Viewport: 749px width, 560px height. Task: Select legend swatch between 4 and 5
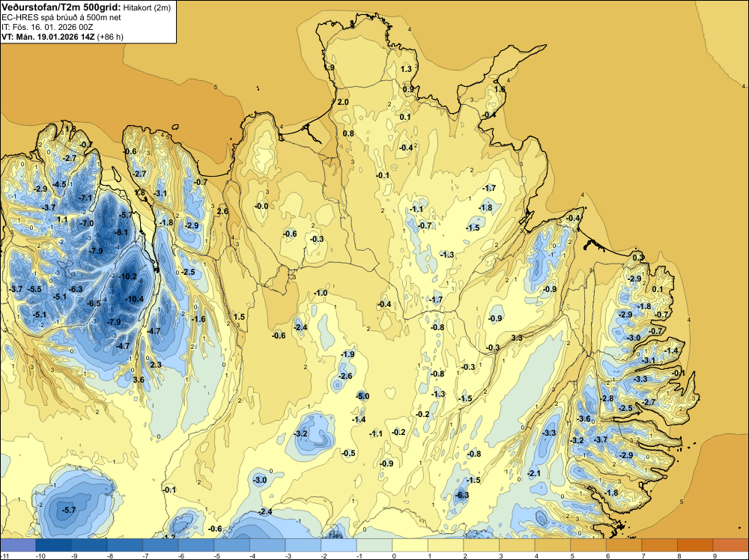[x=552, y=545]
